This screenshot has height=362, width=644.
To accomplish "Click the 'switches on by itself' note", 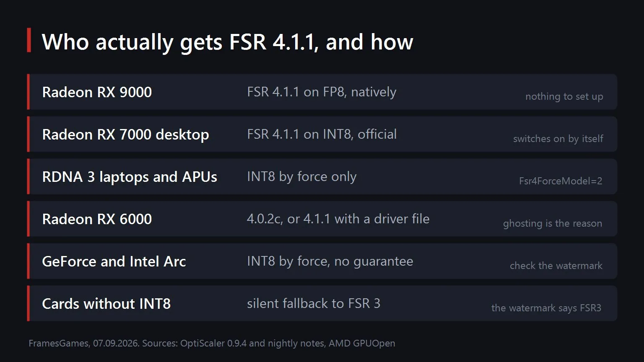I will tap(558, 139).
